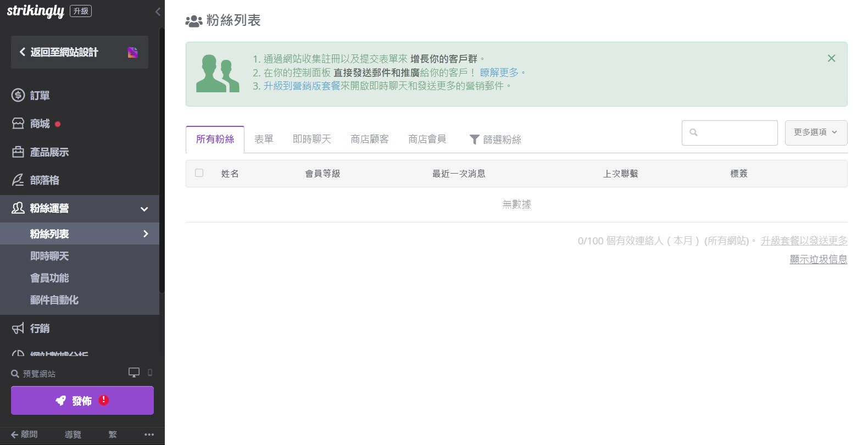Click the purple 發佈 publish button

pos(82,400)
